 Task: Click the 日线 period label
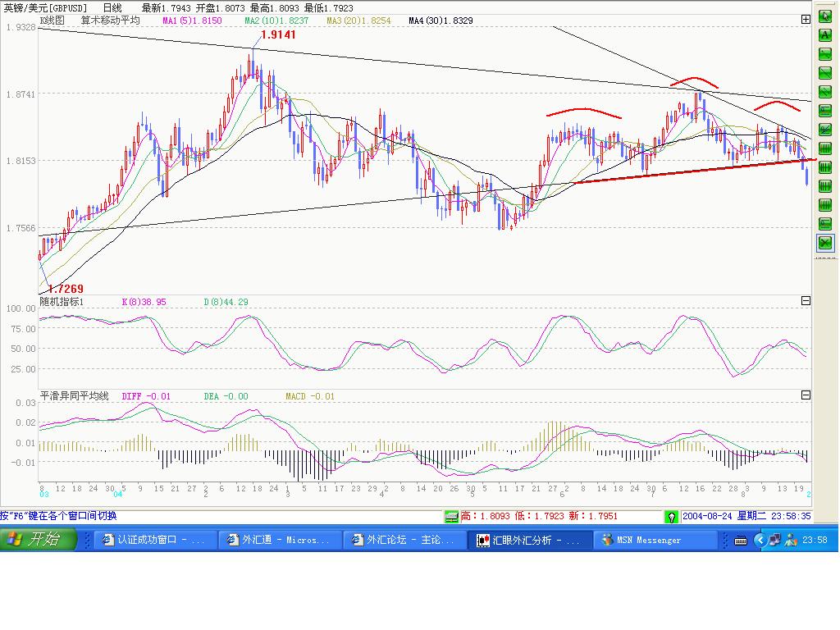112,8
